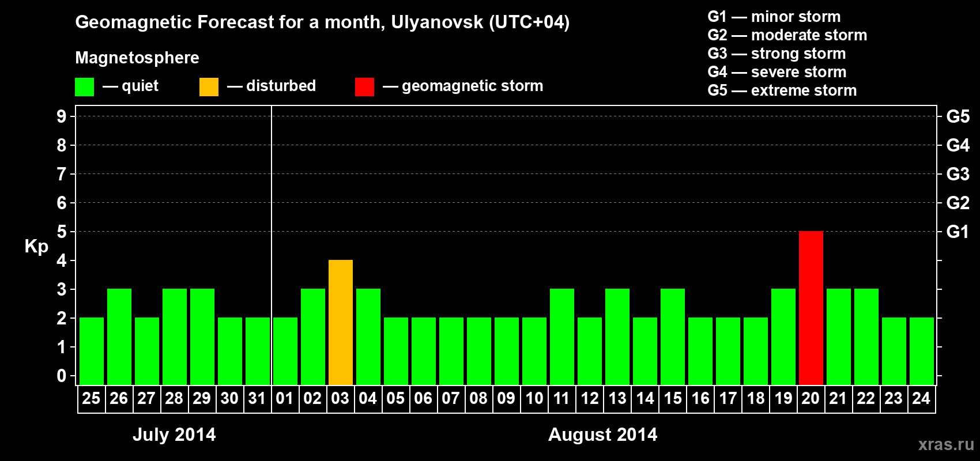Select the green bar for August 11
This screenshot has height=461, width=980.
coord(561,337)
